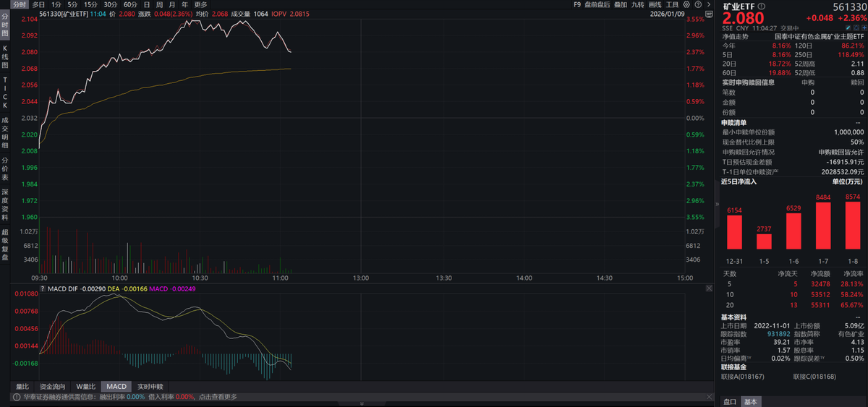This screenshot has width=868, height=407.
Task: Switch to the 5分 timeframe tab
Action: coord(72,4)
